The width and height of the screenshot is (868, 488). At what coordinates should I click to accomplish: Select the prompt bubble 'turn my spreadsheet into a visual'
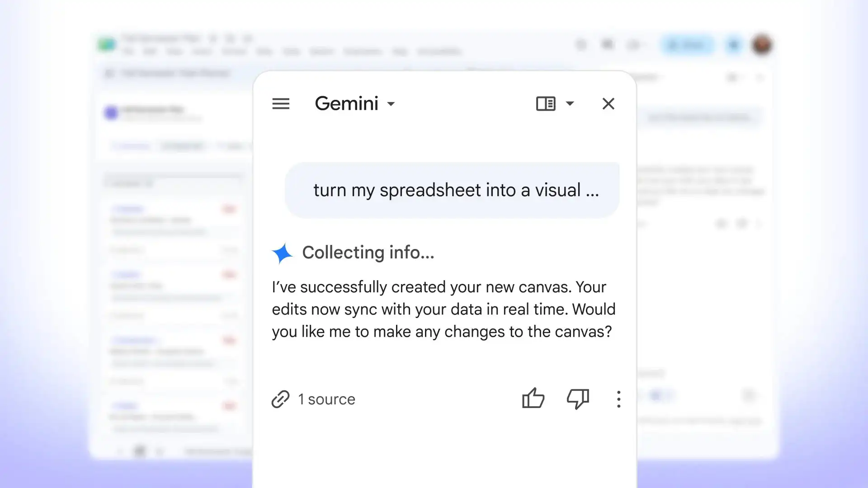[452, 190]
